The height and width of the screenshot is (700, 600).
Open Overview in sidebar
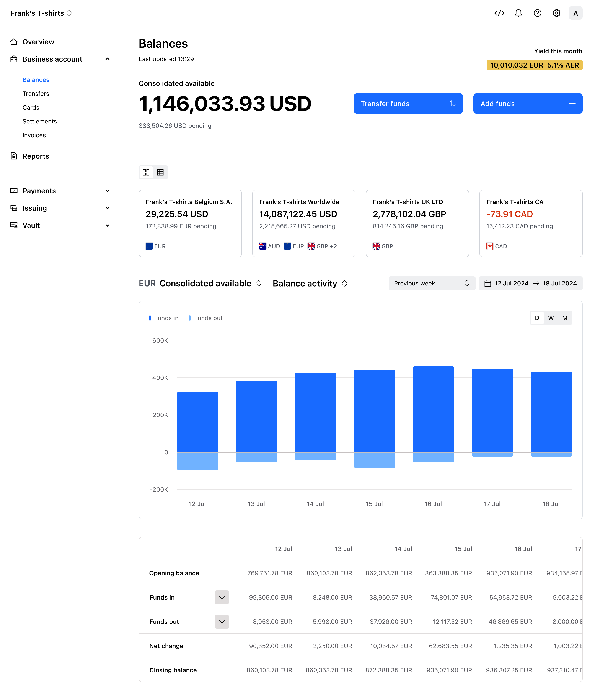point(38,42)
